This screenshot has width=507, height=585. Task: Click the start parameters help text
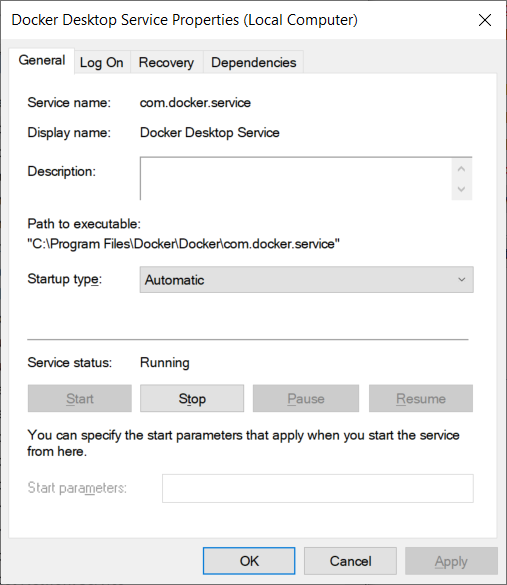[x=243, y=443]
